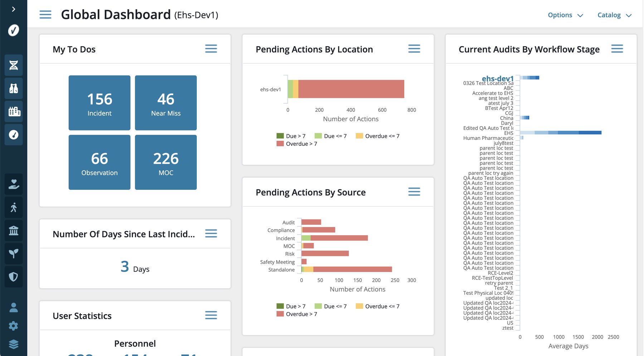Open the plant sprout icon in sidebar
This screenshot has height=356, width=644.
pyautogui.click(x=14, y=253)
